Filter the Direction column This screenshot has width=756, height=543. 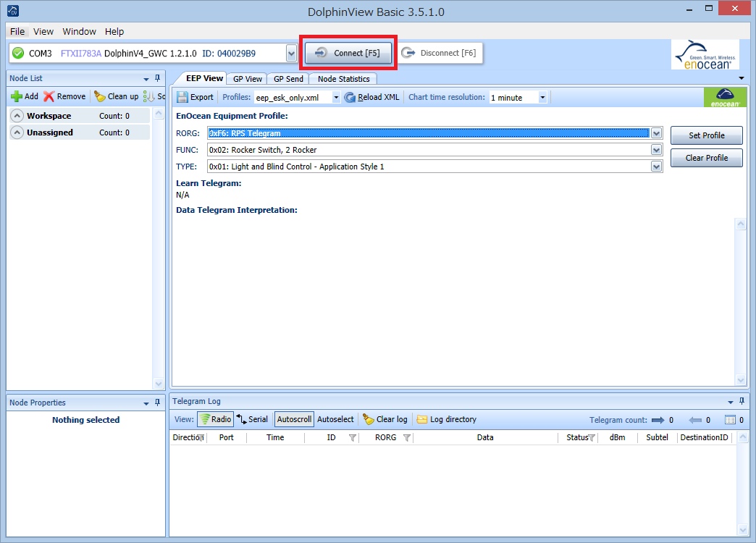coord(201,438)
